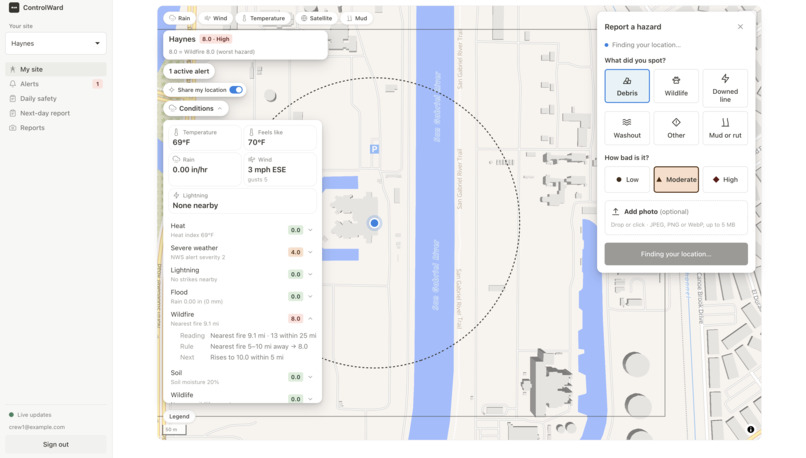Click the Add photo upload area
This screenshot has height=458, width=806.
coord(676,217)
